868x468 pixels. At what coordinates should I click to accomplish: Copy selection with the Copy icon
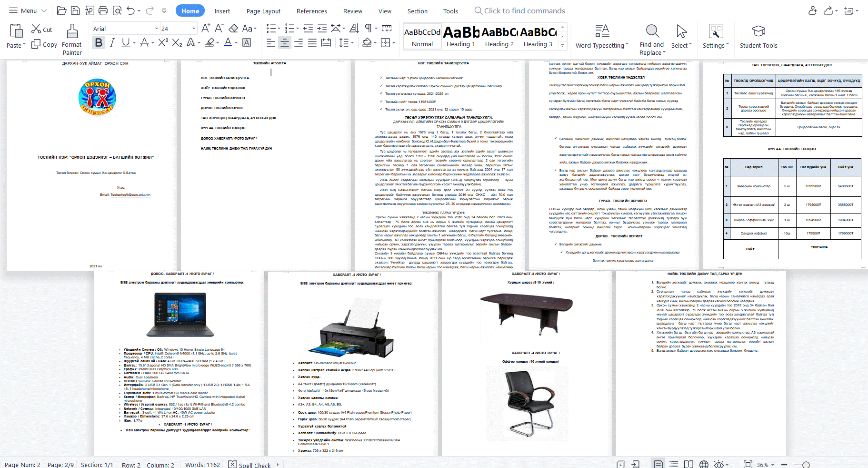(x=36, y=44)
